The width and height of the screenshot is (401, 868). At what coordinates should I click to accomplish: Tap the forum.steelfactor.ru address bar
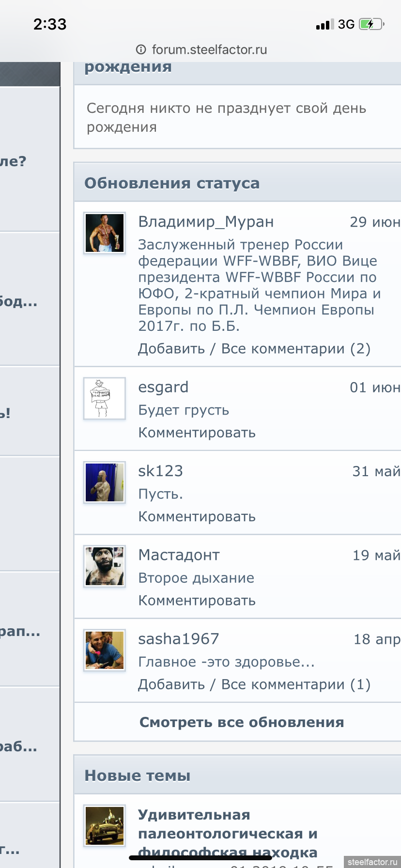(201, 49)
